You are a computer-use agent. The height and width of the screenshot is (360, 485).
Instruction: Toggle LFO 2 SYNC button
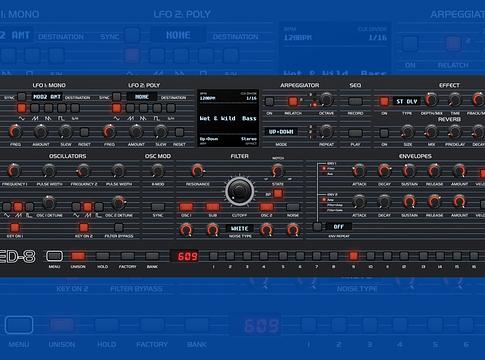pos(116,97)
